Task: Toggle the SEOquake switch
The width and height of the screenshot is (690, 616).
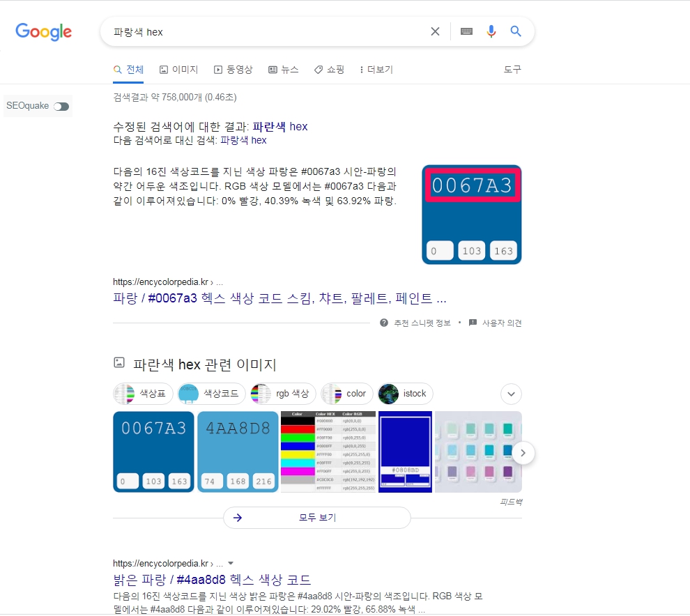Action: [61, 107]
